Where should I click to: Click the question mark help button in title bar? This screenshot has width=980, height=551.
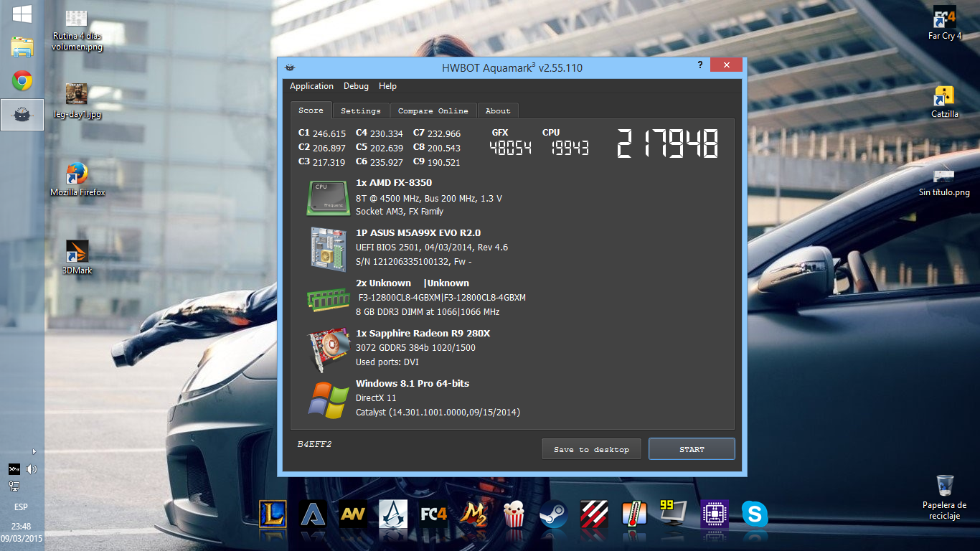[700, 65]
